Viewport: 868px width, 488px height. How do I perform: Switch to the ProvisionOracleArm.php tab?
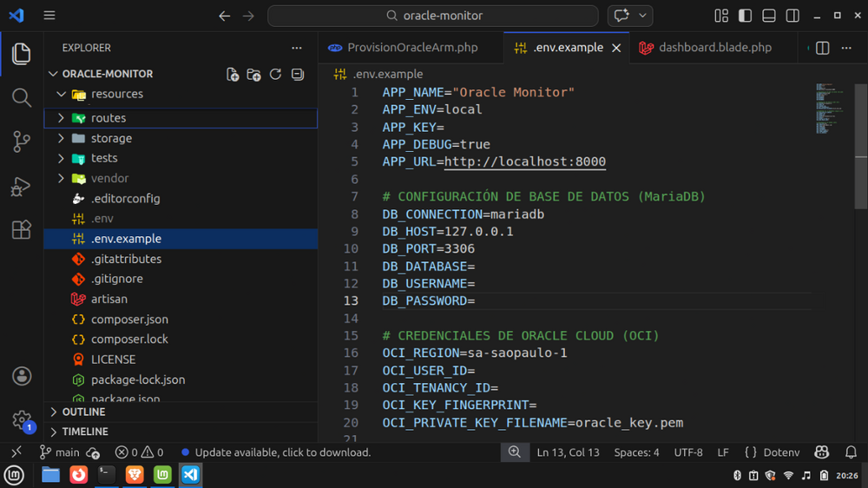(411, 48)
